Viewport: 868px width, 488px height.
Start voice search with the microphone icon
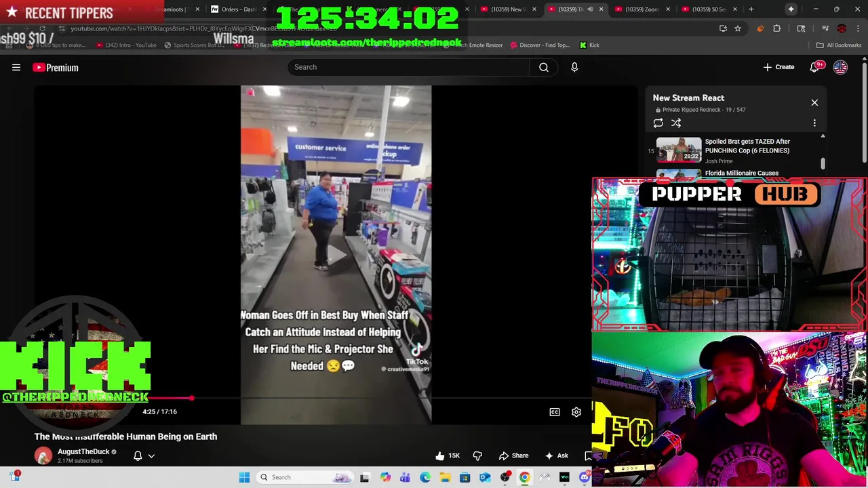click(x=574, y=67)
